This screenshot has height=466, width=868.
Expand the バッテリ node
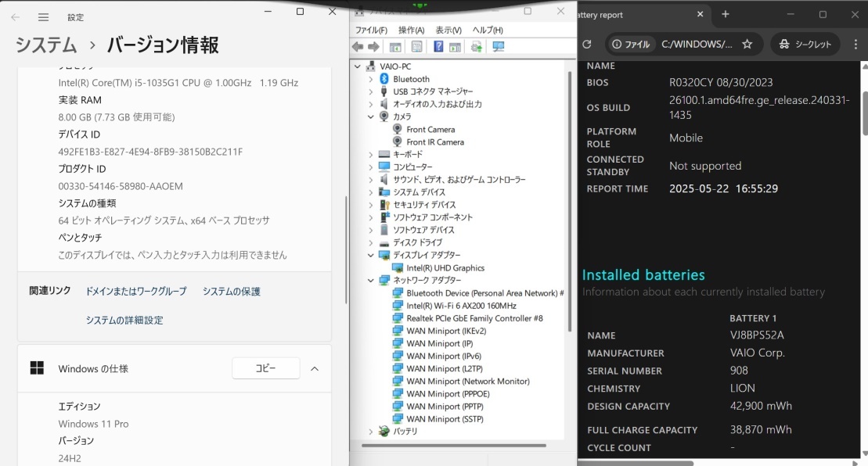pyautogui.click(x=371, y=432)
